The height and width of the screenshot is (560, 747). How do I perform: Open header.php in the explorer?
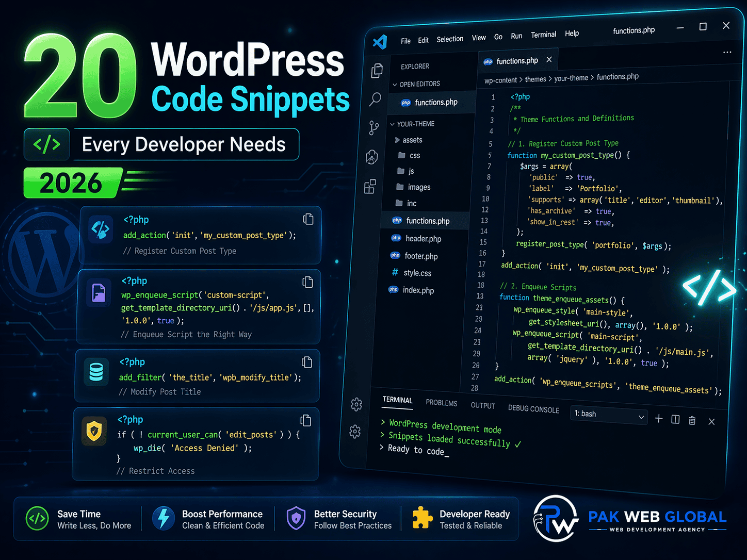pyautogui.click(x=416, y=238)
